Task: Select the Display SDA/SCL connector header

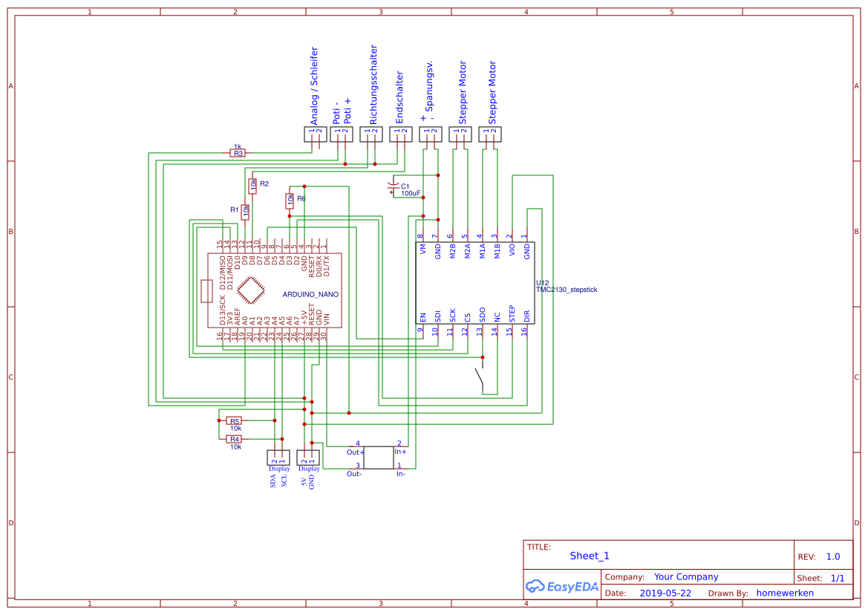Action: click(278, 458)
